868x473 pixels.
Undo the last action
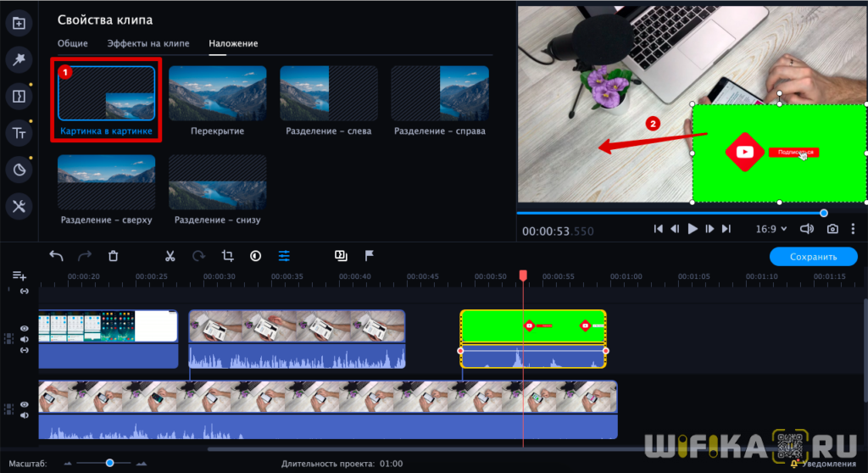pyautogui.click(x=56, y=256)
